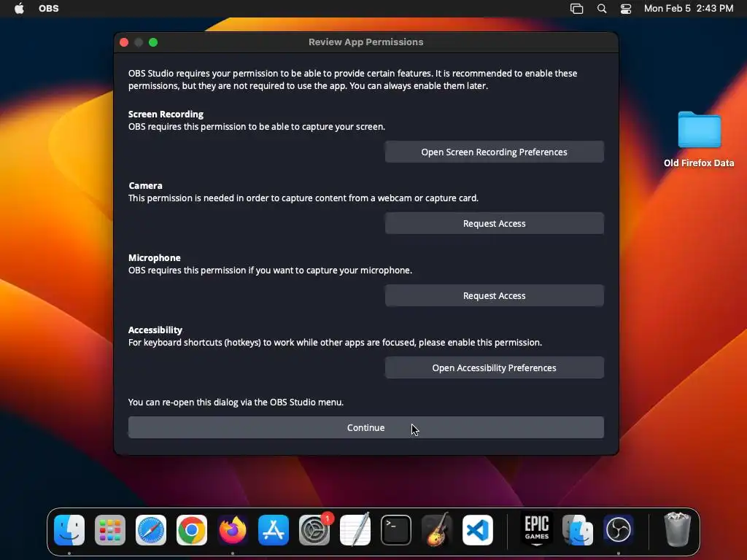
Task: Open Accessibility Preferences
Action: click(494, 367)
